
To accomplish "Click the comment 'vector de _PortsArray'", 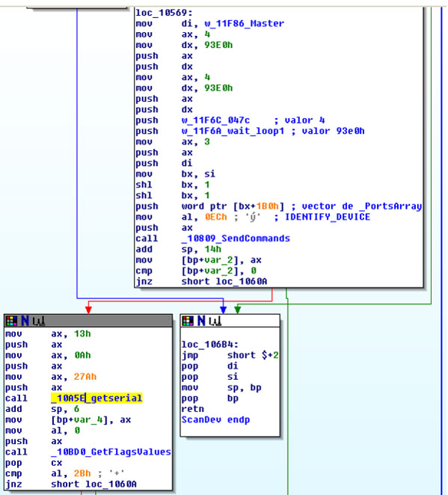I will pos(361,206).
